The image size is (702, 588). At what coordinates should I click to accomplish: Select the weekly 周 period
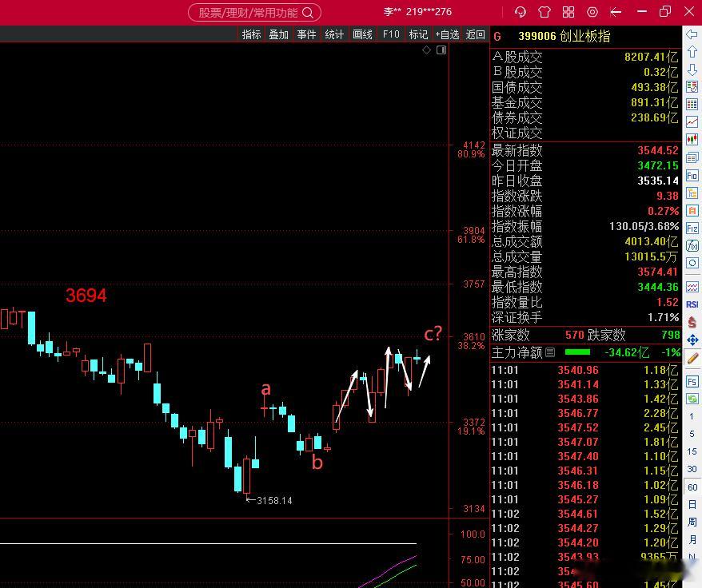pos(692,522)
